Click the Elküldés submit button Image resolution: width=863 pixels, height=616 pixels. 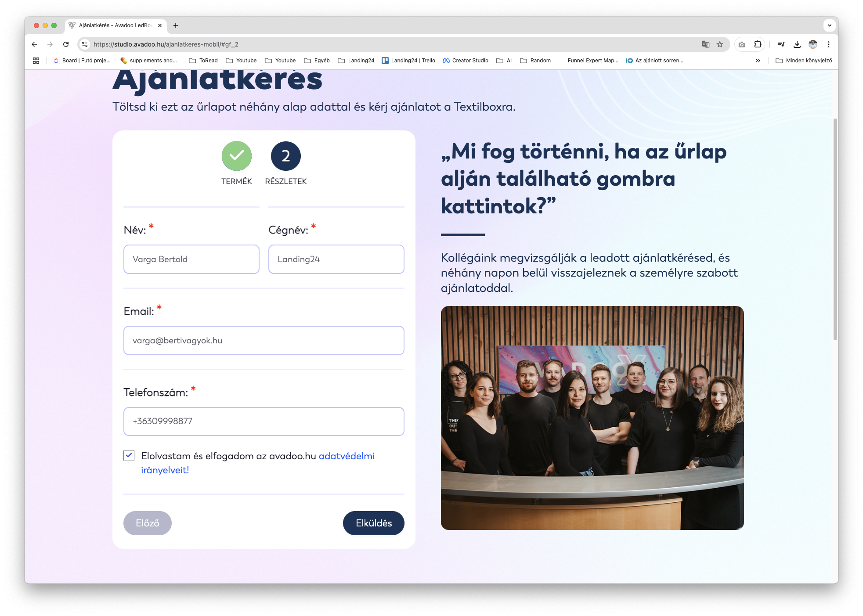click(373, 523)
